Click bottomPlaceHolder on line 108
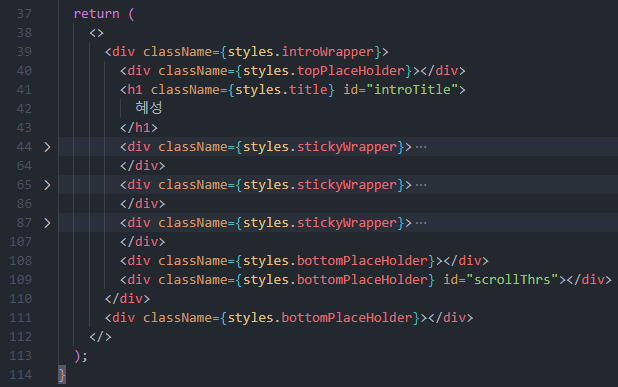The width and height of the screenshot is (618, 387). (x=362, y=261)
